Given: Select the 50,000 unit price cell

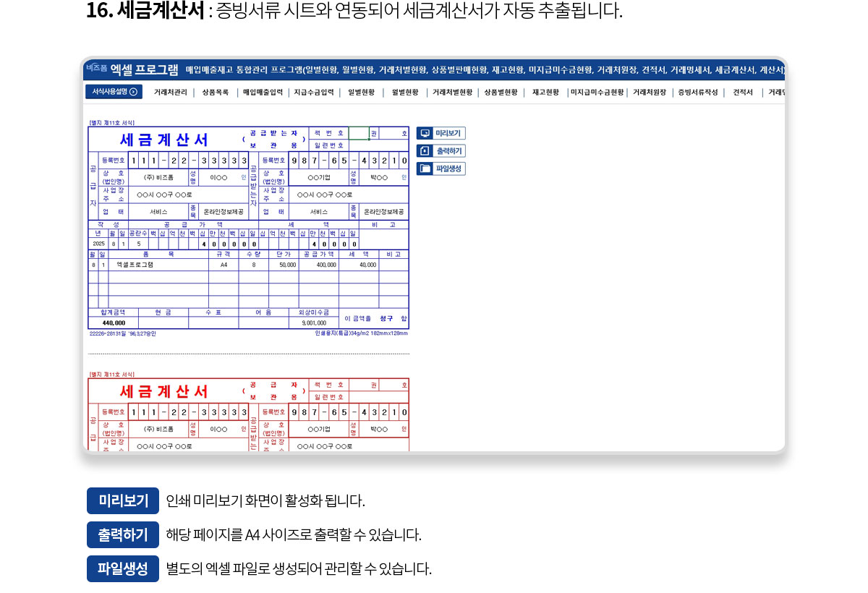Looking at the screenshot, I should coord(284,265).
